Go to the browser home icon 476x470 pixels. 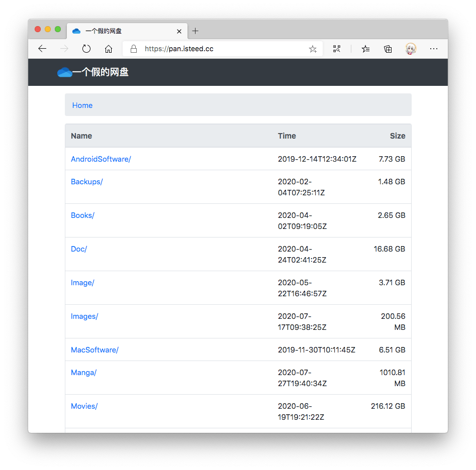click(x=109, y=49)
